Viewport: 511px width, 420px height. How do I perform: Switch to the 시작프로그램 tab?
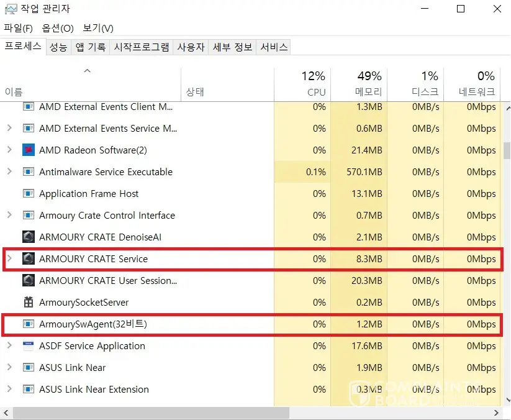click(141, 47)
